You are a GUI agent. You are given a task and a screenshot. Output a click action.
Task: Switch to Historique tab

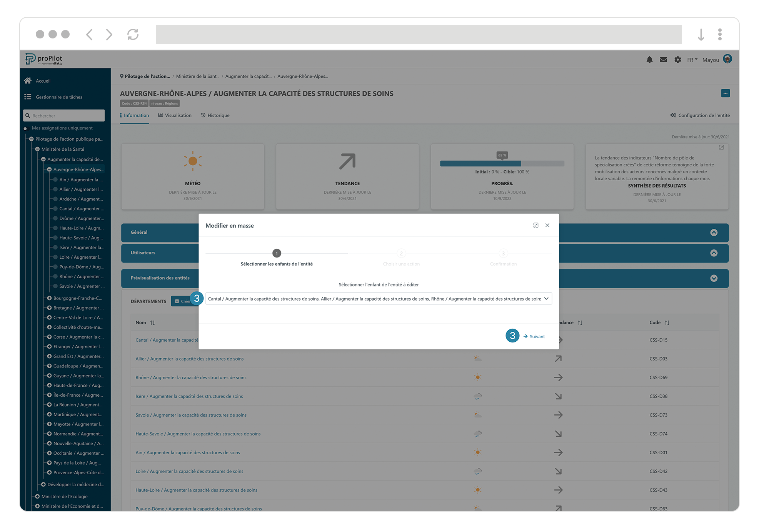pyautogui.click(x=215, y=115)
